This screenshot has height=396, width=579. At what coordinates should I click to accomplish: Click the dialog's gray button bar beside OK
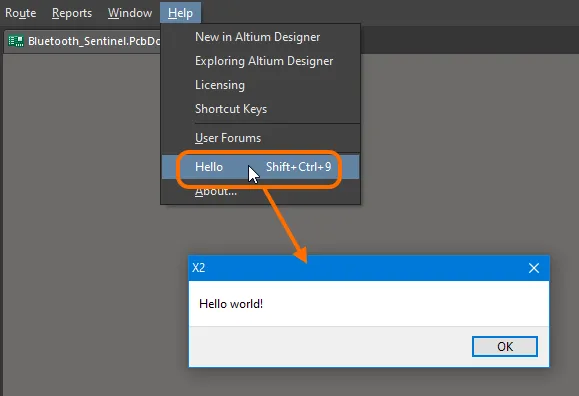point(329,346)
